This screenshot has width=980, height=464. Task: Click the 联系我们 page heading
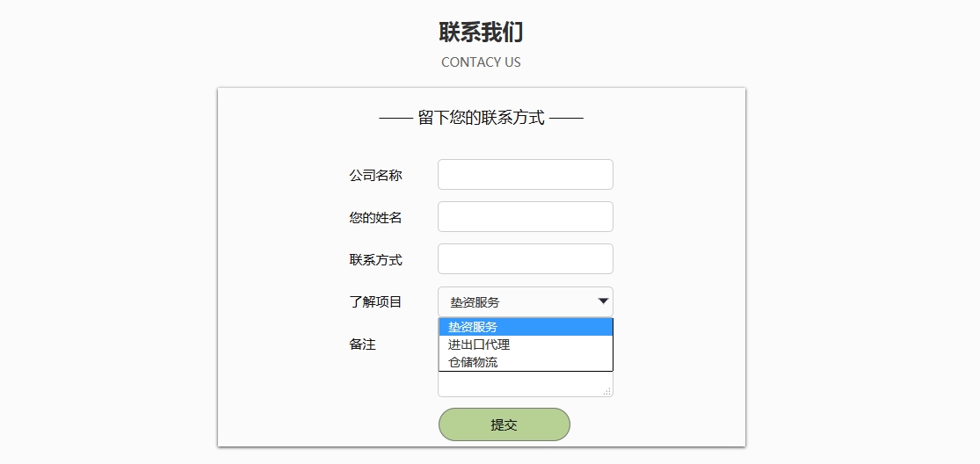[481, 32]
